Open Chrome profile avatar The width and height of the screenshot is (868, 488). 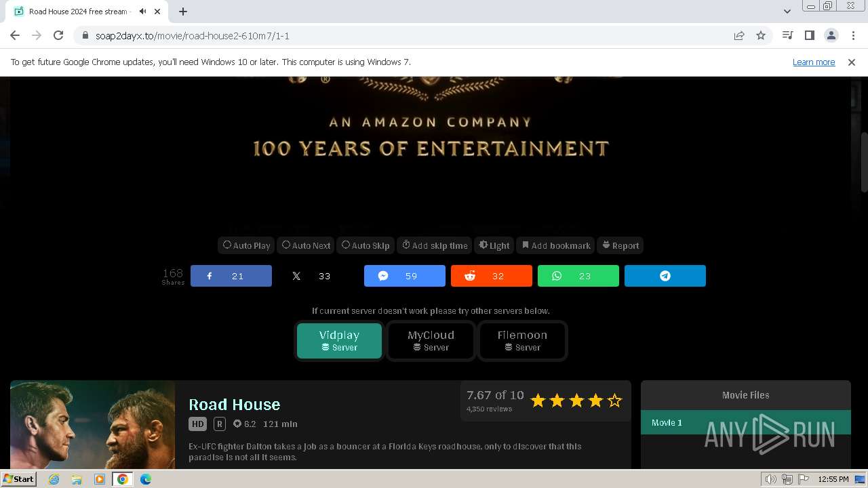(831, 35)
